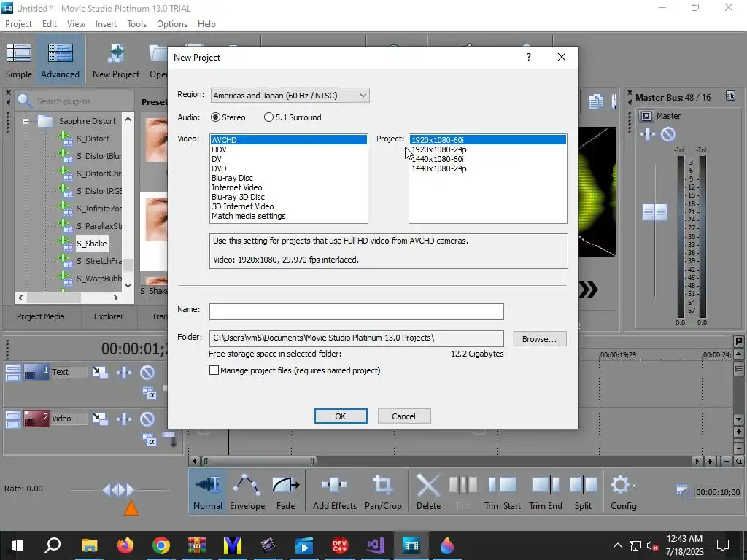Select Internet Video in Video list

coord(288,187)
